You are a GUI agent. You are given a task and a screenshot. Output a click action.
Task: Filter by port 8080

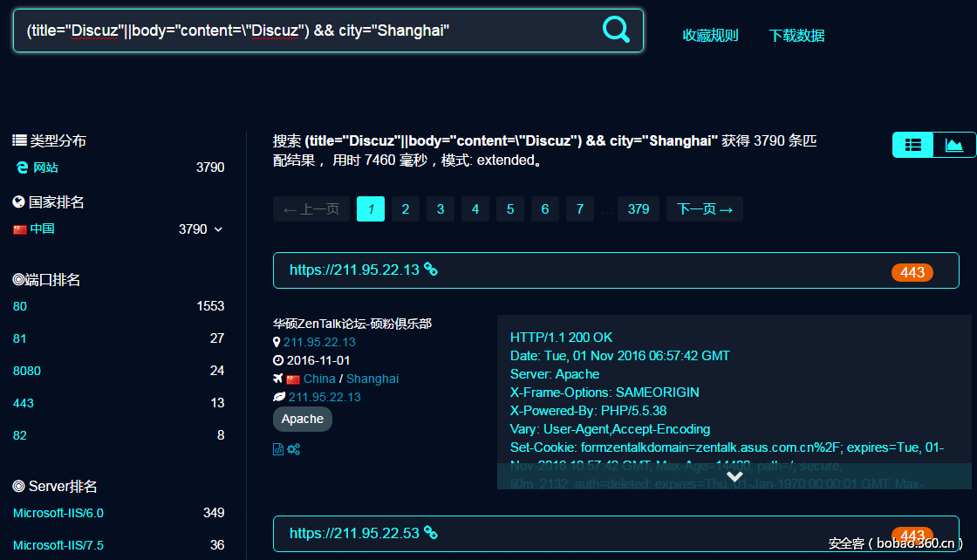point(27,371)
